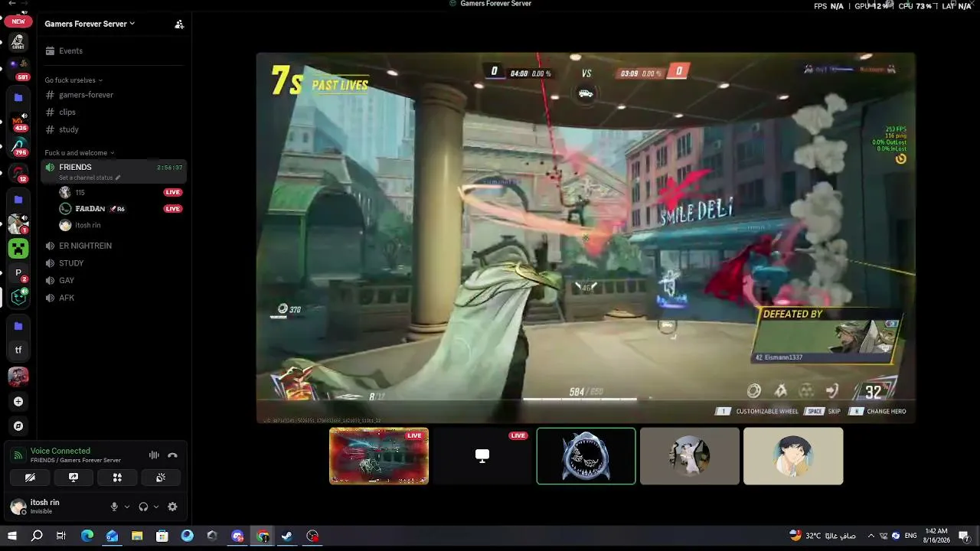The height and width of the screenshot is (551, 980).
Task: Open File Explorer from the taskbar
Action: (x=137, y=536)
